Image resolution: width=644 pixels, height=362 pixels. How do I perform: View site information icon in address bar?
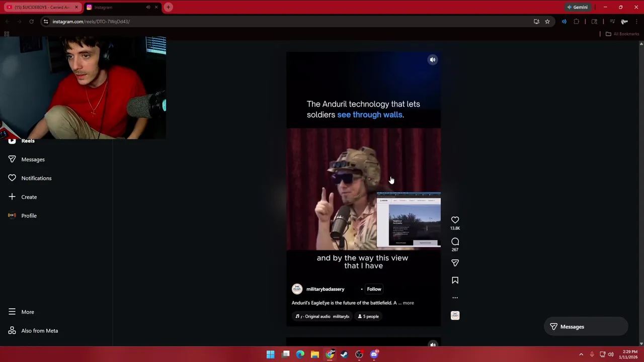[46, 22]
